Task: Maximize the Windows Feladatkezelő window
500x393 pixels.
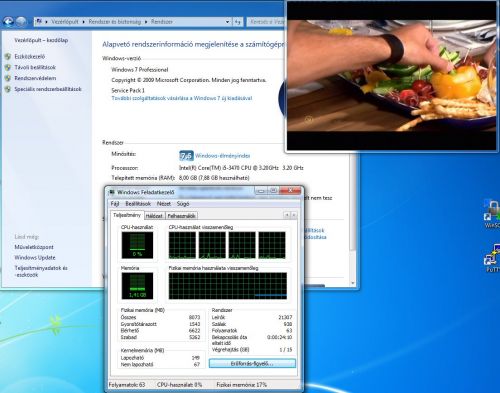Action: coord(273,190)
